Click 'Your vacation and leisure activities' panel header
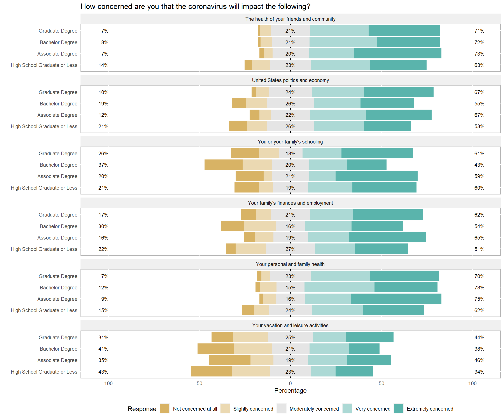Viewport: 504px width, 420px height. tap(290, 325)
